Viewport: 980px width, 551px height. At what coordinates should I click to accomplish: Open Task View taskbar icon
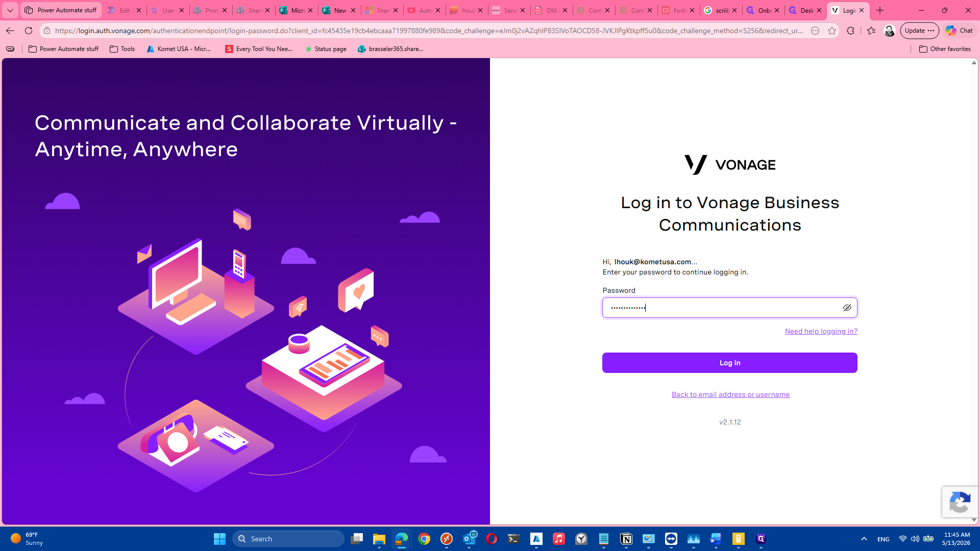(x=357, y=539)
